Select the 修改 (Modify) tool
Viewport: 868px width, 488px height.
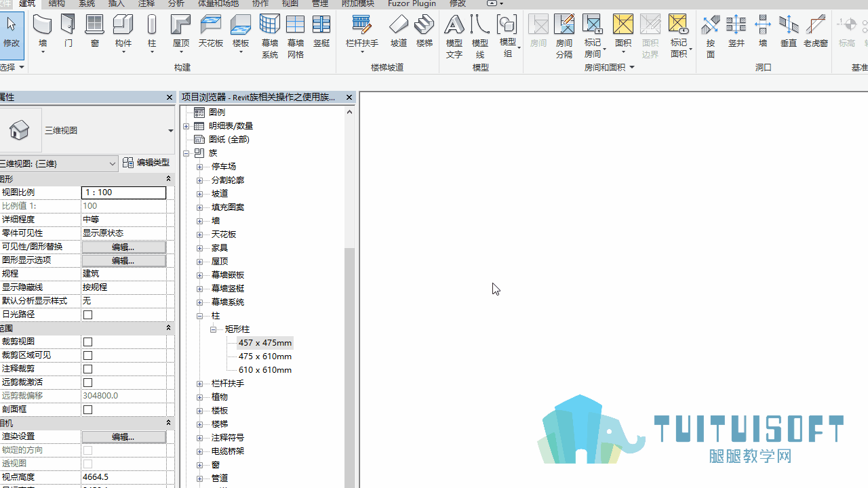pyautogui.click(x=11, y=34)
